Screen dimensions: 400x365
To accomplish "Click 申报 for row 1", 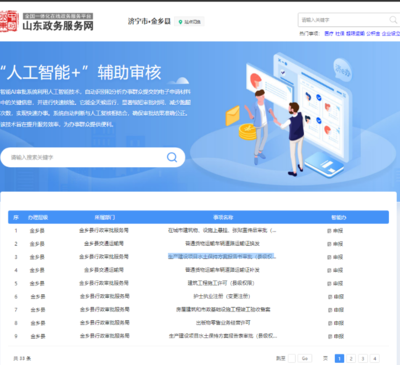I will point(335,231).
